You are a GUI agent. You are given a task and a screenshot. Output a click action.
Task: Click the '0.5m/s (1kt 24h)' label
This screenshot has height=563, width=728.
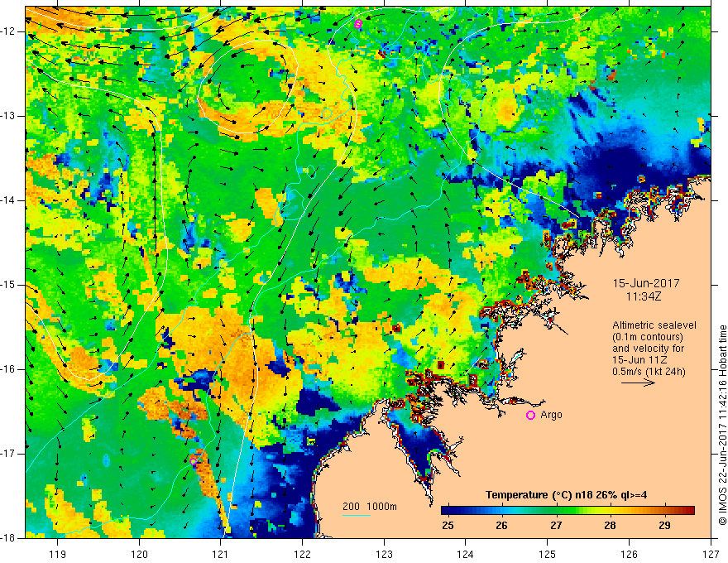coord(649,372)
